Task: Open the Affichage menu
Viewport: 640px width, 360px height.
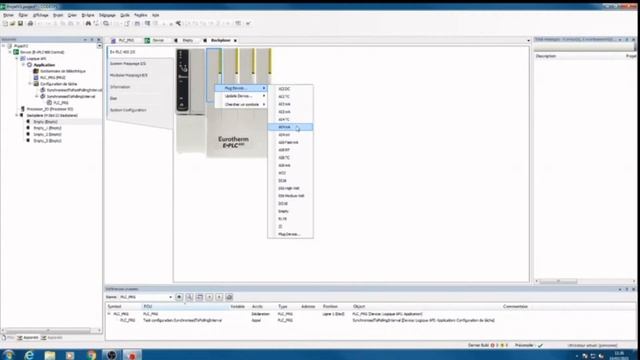Action: point(40,15)
